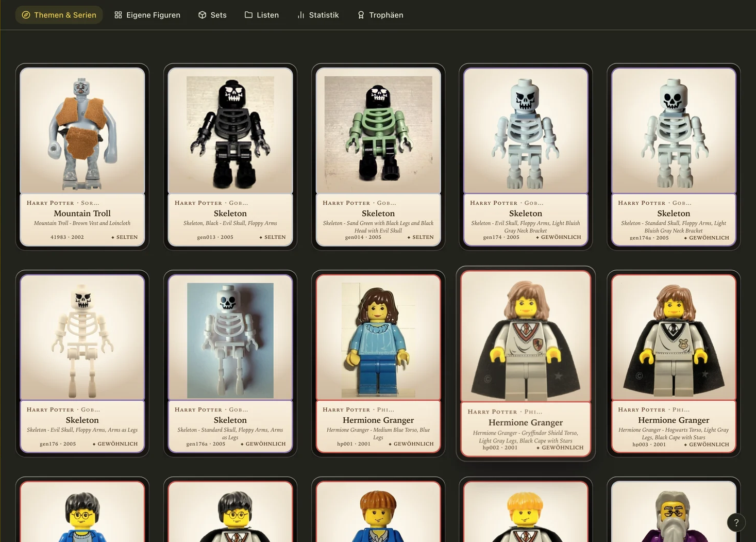Image resolution: width=756 pixels, height=542 pixels.
Task: Click the 'hp002 · 2001' text
Action: pyautogui.click(x=500, y=448)
